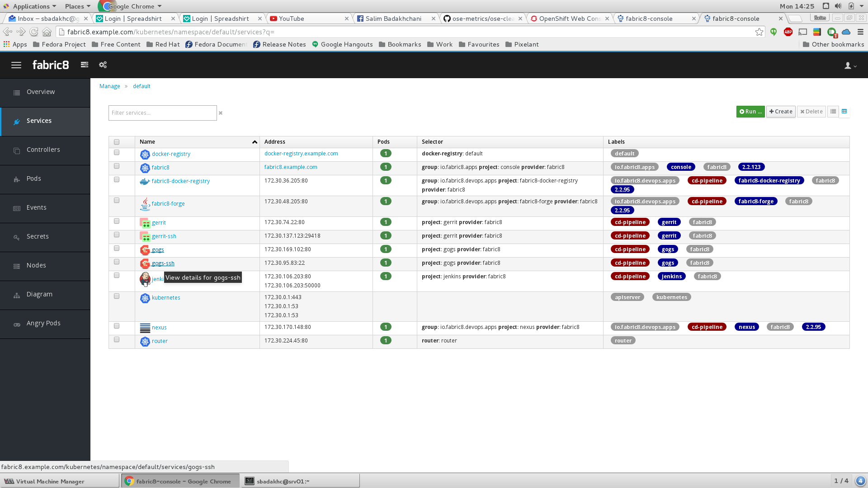The width and height of the screenshot is (868, 488).
Task: Open the Google Chrome app menu
Action: 131,6
